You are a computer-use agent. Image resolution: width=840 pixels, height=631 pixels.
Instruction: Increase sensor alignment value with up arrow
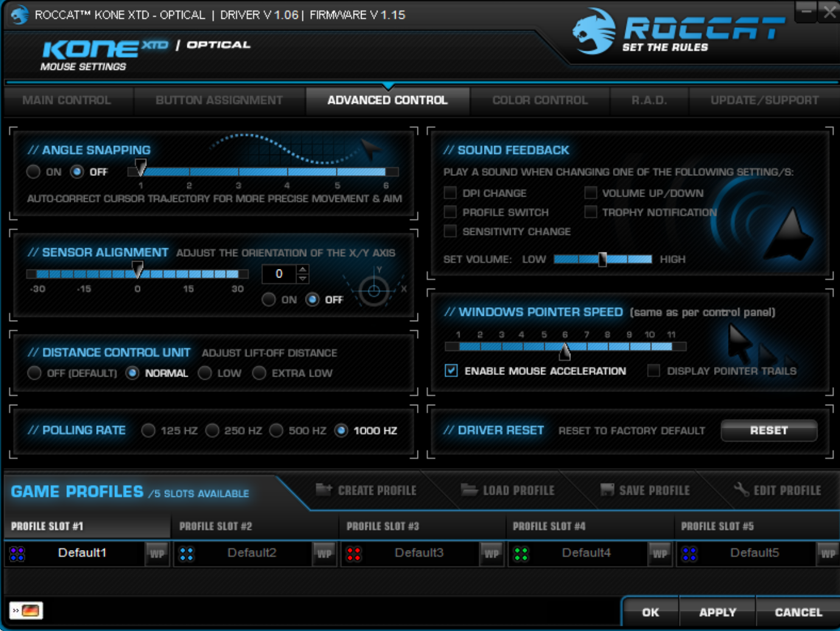click(x=303, y=269)
